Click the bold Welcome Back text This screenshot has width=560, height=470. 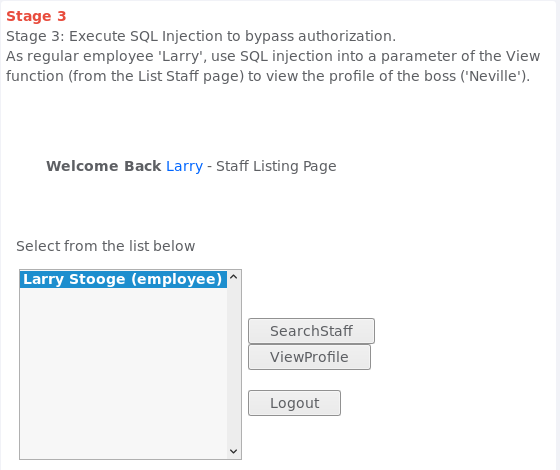coord(104,166)
